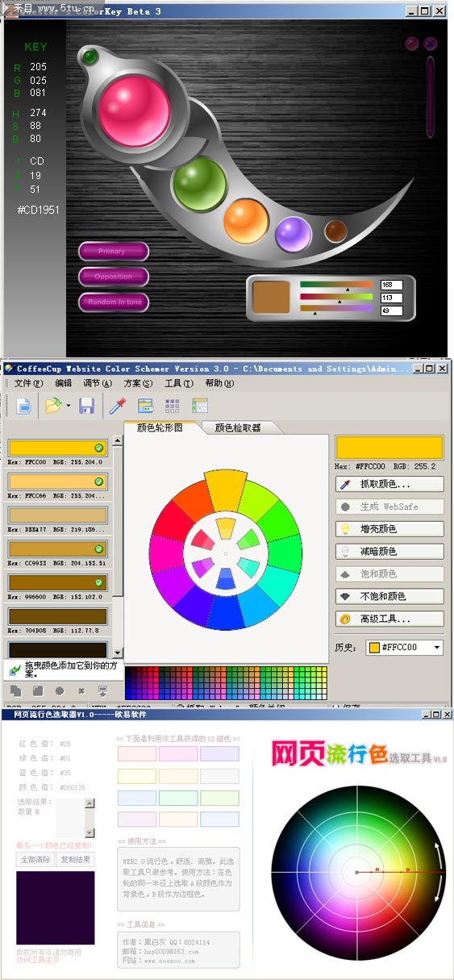The image size is (454, 980).
Task: Click the 饱和颜色 button
Action: 389,574
